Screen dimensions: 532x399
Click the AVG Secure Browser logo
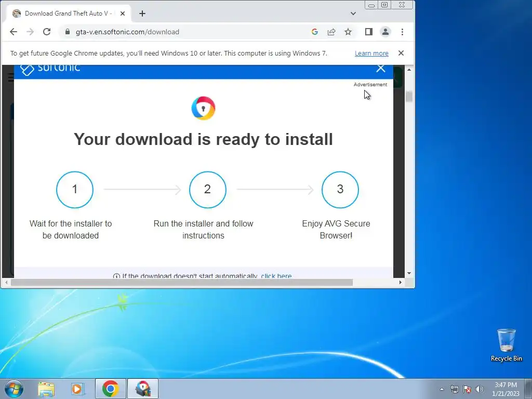203,108
